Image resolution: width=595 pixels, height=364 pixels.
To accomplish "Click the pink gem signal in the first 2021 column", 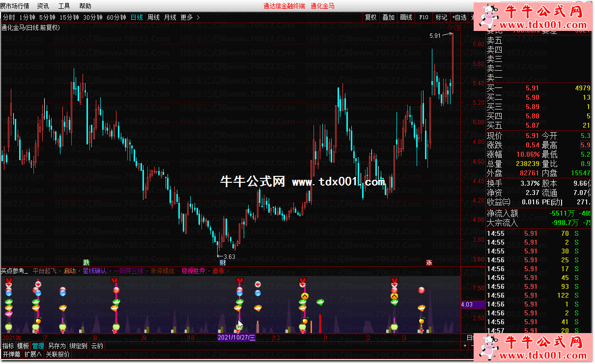I will coord(8,313).
